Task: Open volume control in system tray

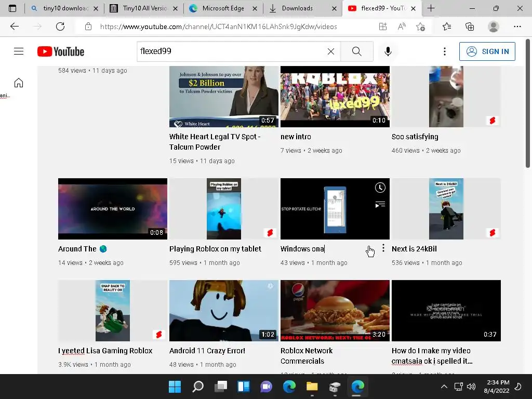Action: click(x=471, y=387)
